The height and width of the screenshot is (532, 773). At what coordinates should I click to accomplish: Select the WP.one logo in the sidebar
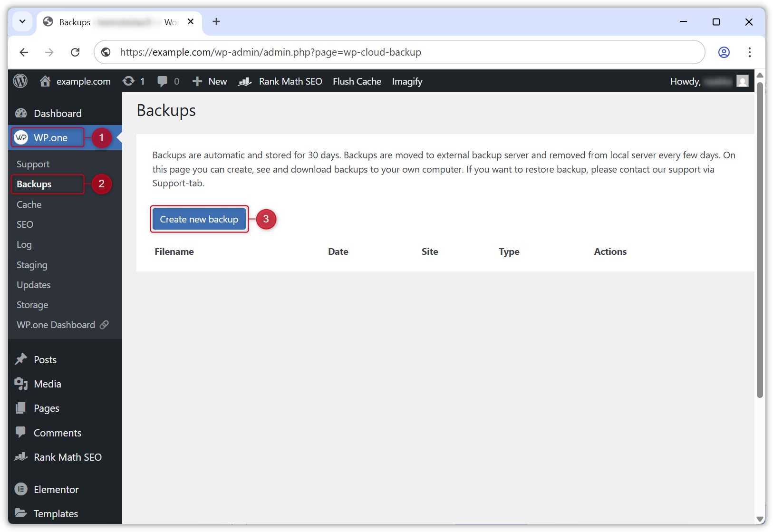point(21,137)
